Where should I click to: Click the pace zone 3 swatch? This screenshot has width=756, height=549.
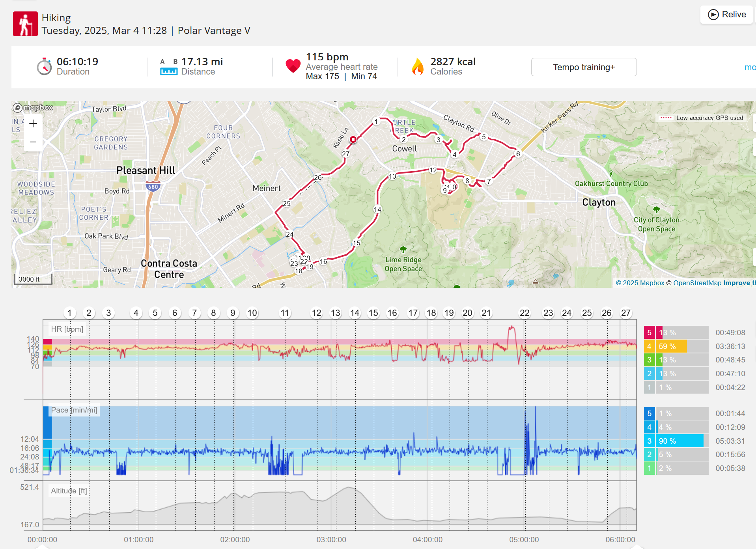pyautogui.click(x=649, y=441)
